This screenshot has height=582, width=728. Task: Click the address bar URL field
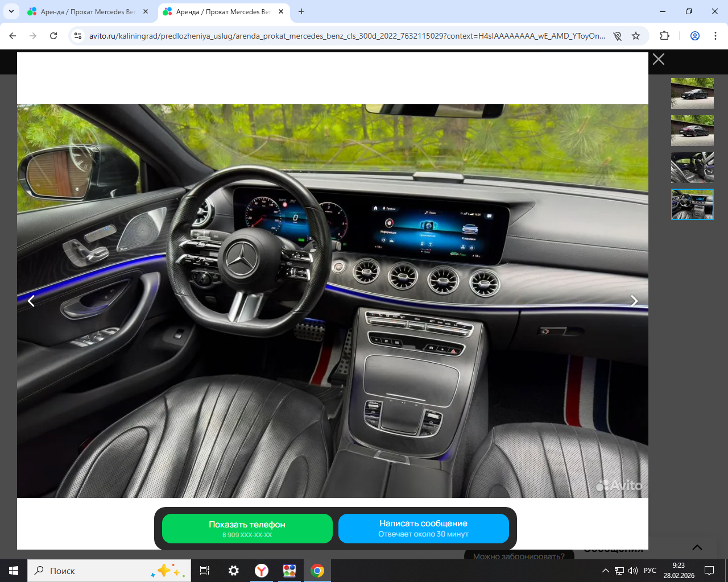347,36
